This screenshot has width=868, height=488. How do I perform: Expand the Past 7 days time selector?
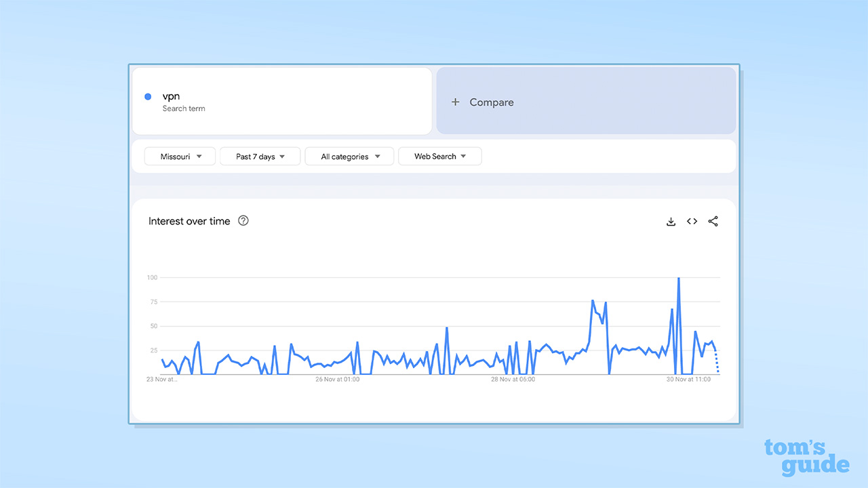click(260, 156)
